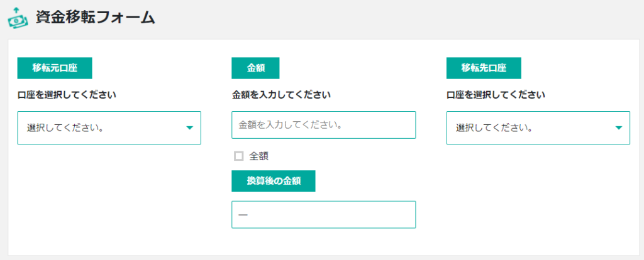
Task: Click the money transfer icon beside title
Action: coord(18,18)
